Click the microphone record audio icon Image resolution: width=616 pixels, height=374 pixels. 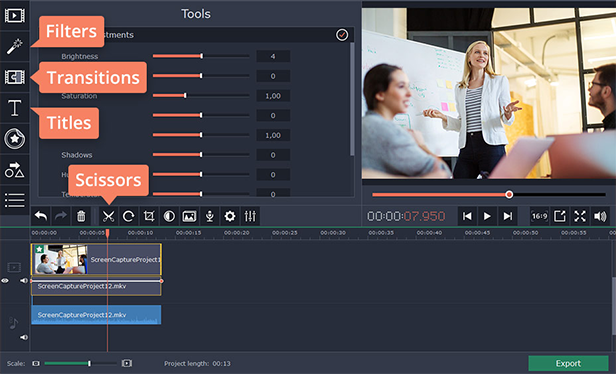[210, 216]
